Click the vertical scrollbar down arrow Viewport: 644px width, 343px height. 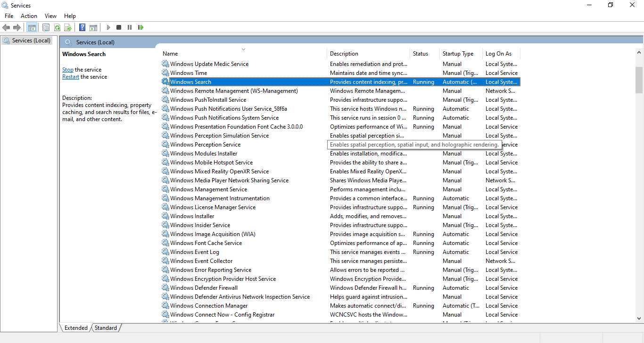pos(639,318)
